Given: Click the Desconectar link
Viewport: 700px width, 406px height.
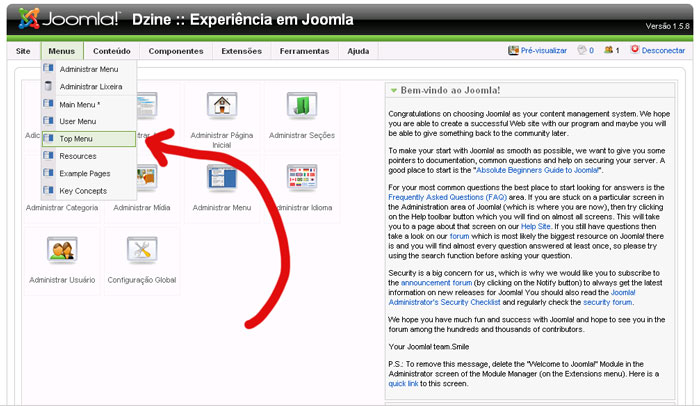Looking at the screenshot, I should point(663,51).
